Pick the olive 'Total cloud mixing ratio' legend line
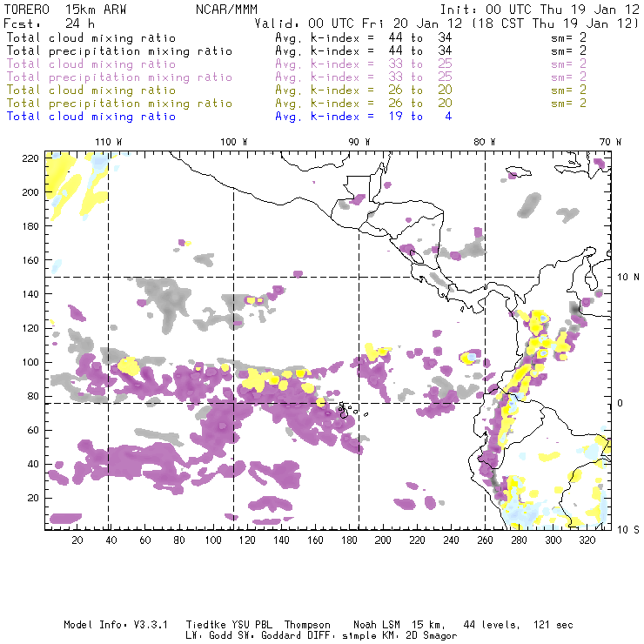Image resolution: width=644 pixels, height=644 pixels. point(91,91)
